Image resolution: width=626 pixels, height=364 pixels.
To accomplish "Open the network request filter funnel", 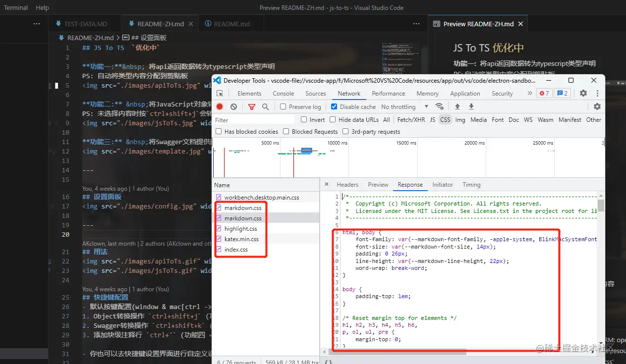I will tap(252, 106).
